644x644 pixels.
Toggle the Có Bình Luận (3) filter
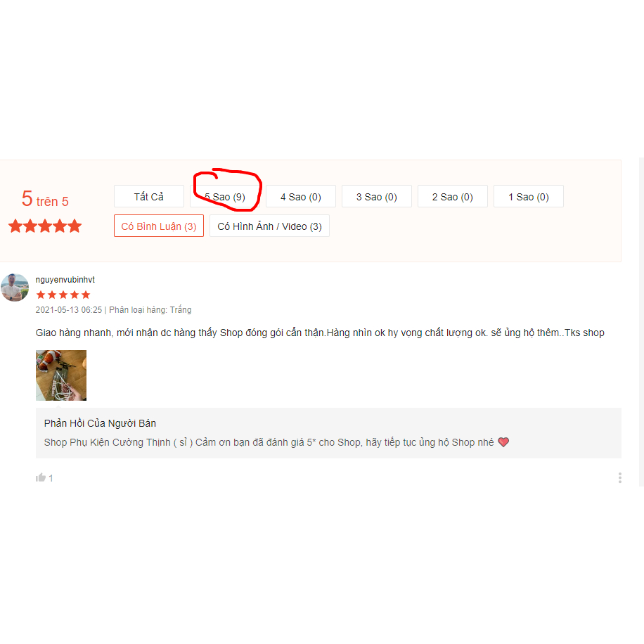(x=159, y=226)
